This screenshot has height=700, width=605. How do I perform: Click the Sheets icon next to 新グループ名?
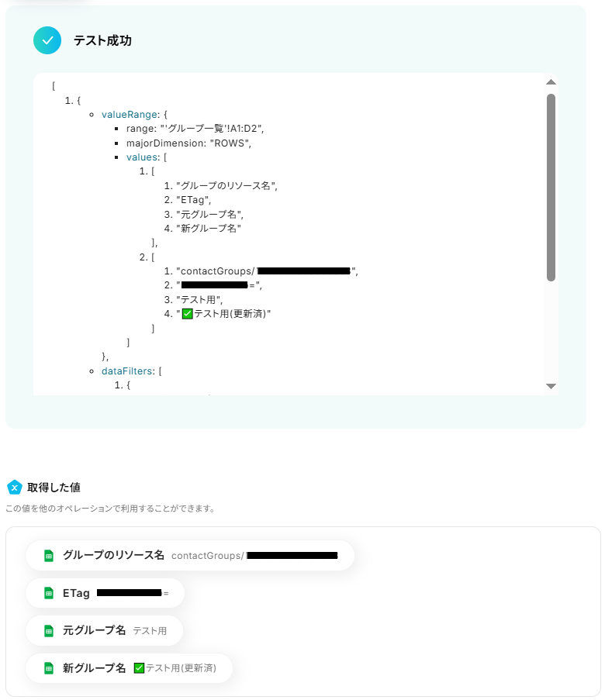[x=49, y=668]
